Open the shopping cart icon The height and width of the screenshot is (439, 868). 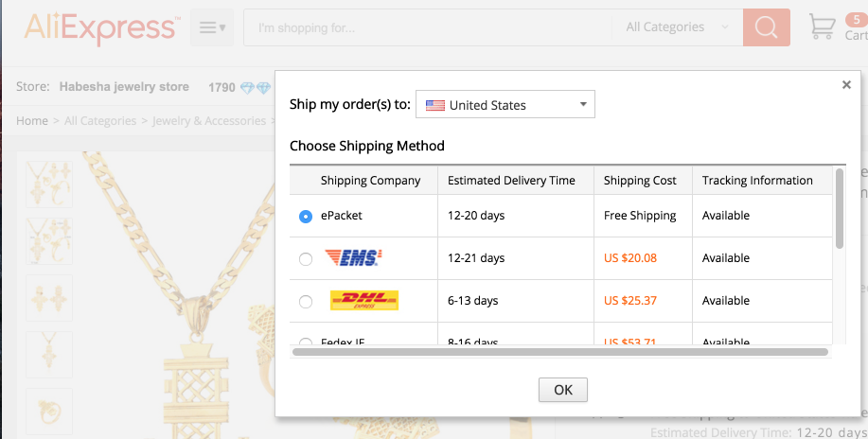pos(822,26)
